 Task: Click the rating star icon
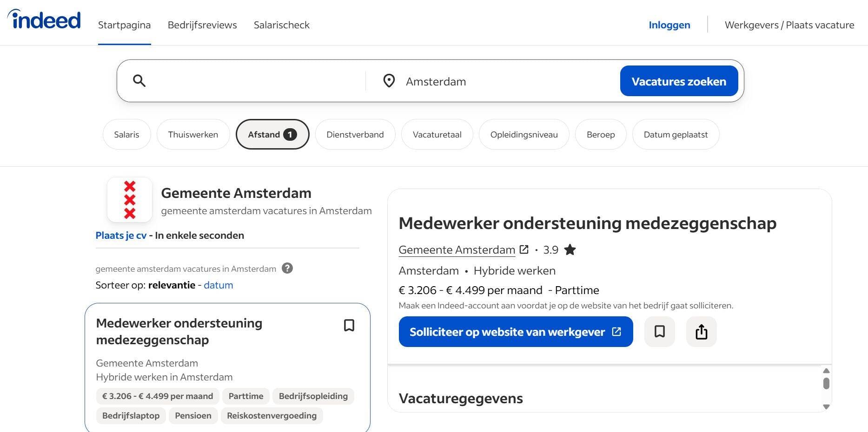coord(570,250)
